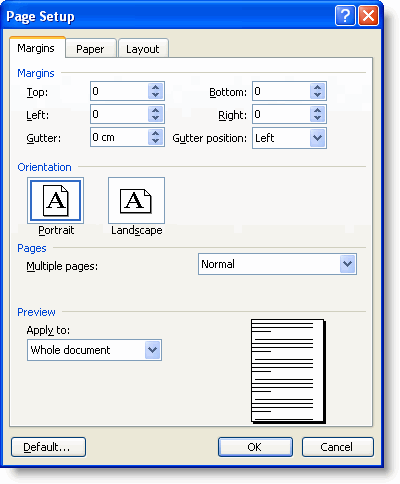Expand the Gutter position dropdown
The width and height of the screenshot is (400, 484).
(317, 138)
